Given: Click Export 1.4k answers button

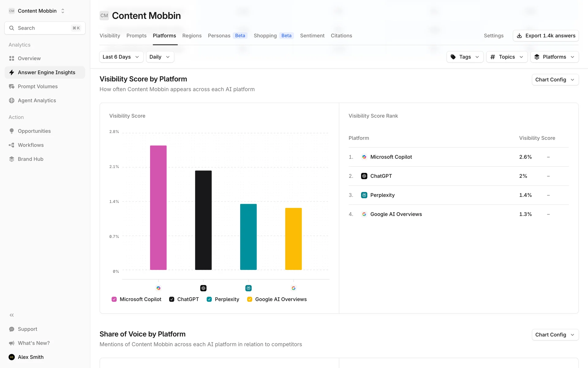Looking at the screenshot, I should coord(545,36).
